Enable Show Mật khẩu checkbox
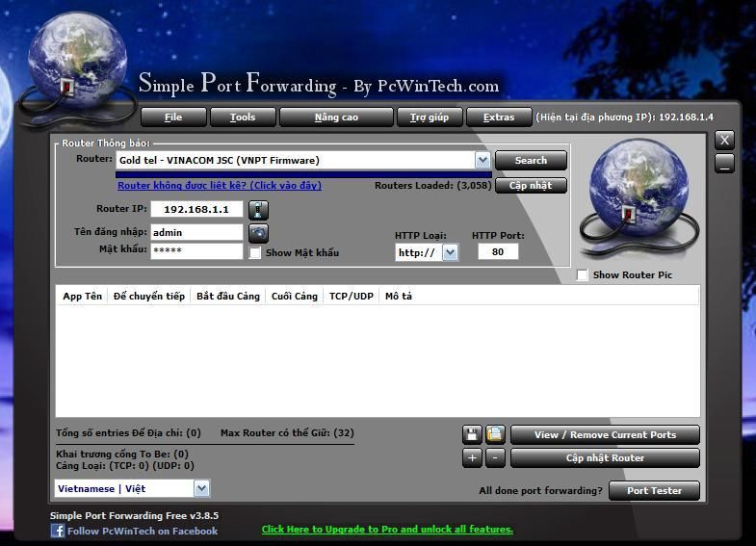Image resolution: width=756 pixels, height=546 pixels. [x=255, y=252]
